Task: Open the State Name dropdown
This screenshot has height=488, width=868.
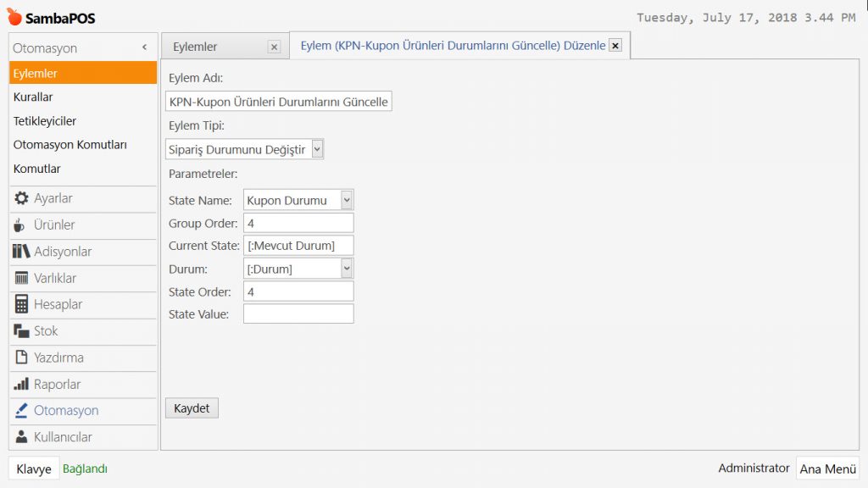Action: coord(346,200)
